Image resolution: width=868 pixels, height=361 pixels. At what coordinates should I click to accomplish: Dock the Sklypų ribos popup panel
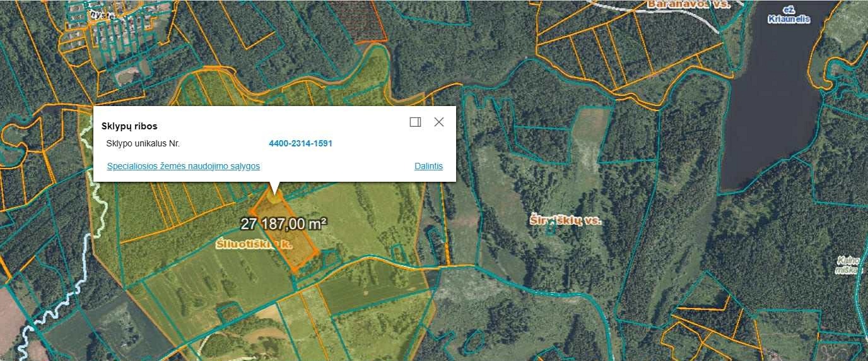[x=415, y=122]
